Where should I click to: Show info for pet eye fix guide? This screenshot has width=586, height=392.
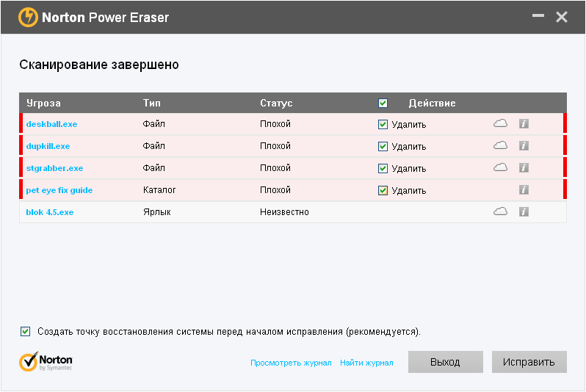point(524,190)
